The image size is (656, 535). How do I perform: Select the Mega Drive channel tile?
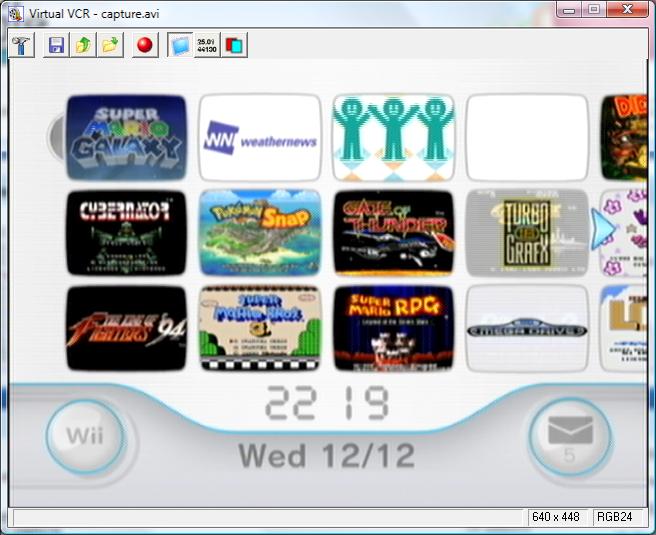[x=527, y=328]
